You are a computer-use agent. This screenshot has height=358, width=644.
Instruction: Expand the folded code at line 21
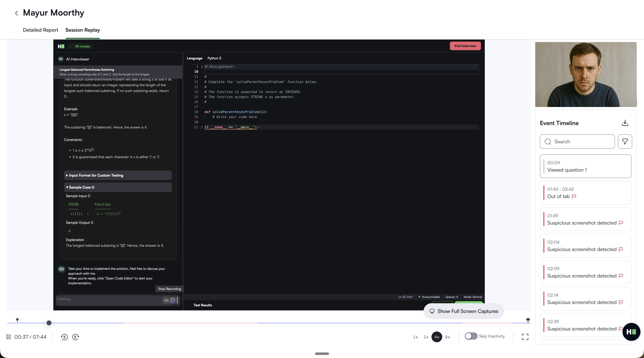click(x=202, y=127)
